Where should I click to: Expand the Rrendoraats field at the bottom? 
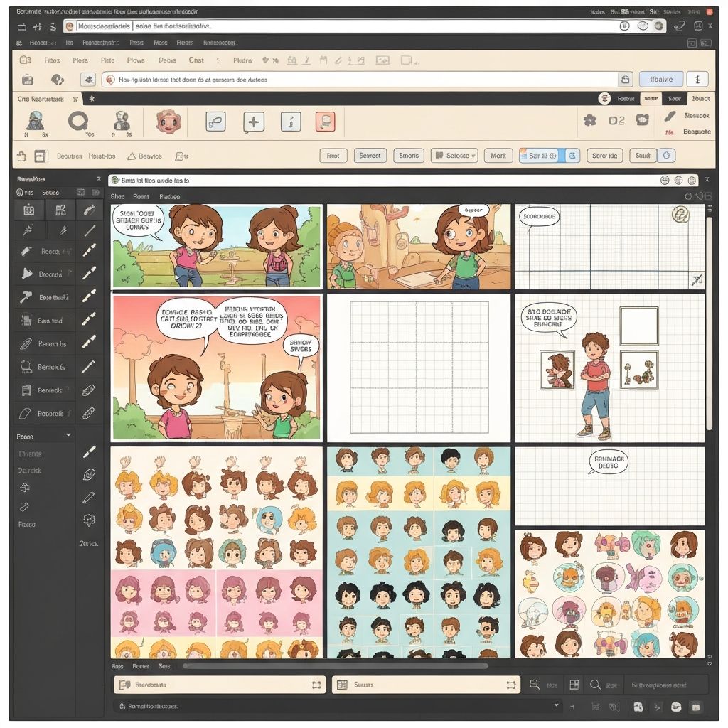(x=316, y=685)
